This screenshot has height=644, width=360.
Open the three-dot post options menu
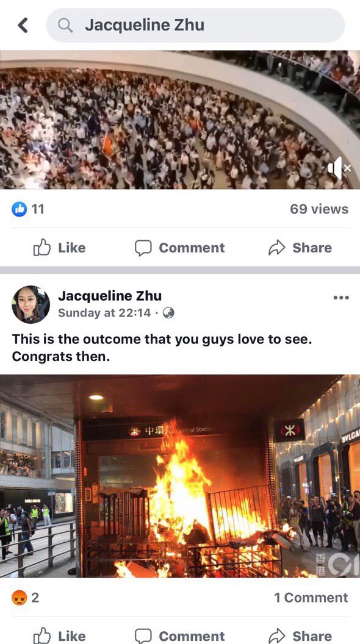click(x=341, y=298)
